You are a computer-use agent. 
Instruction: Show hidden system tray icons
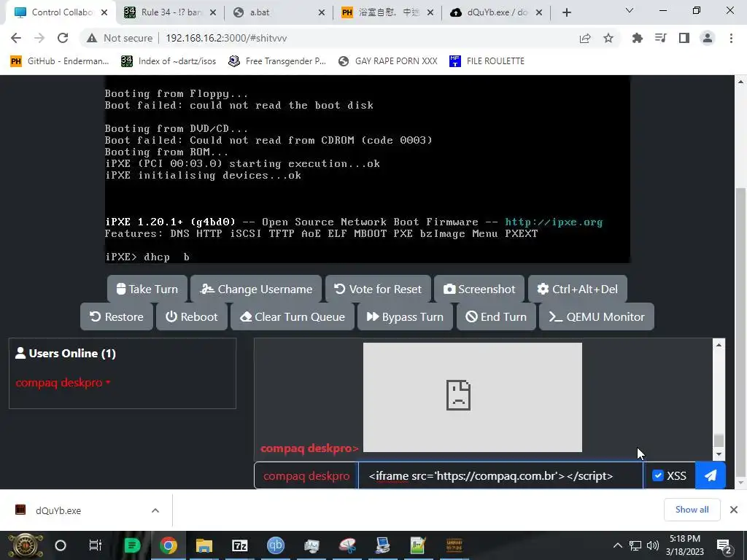617,545
